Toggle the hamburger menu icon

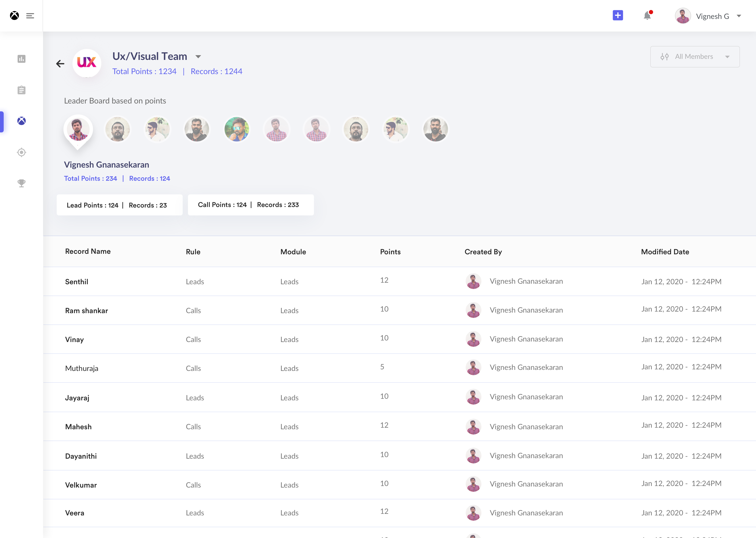point(30,15)
